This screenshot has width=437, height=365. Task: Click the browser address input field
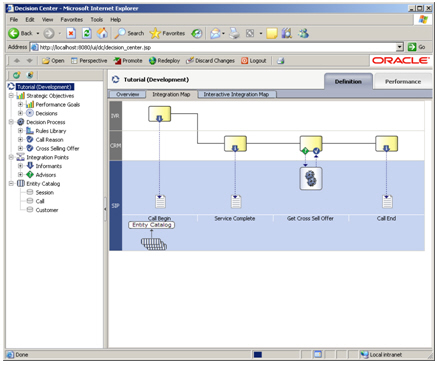tap(217, 47)
